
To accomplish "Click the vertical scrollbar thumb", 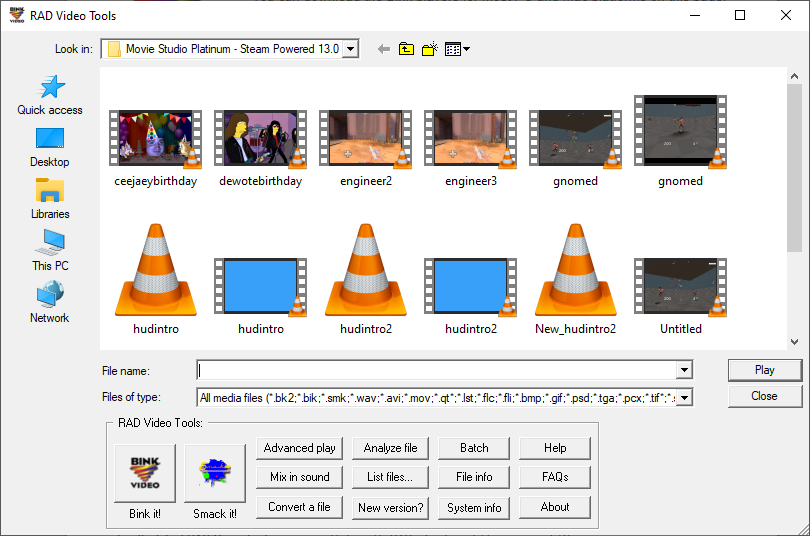I will pos(795,168).
